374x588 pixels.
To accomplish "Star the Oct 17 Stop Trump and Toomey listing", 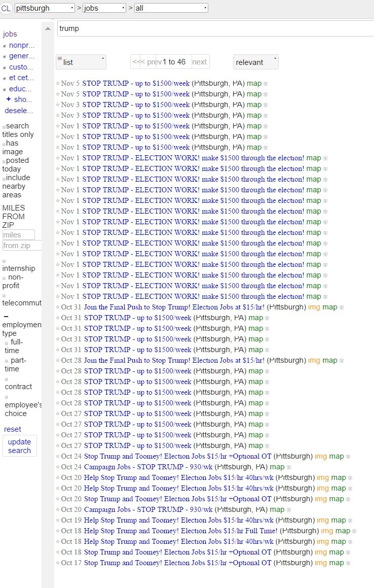I will point(58,563).
